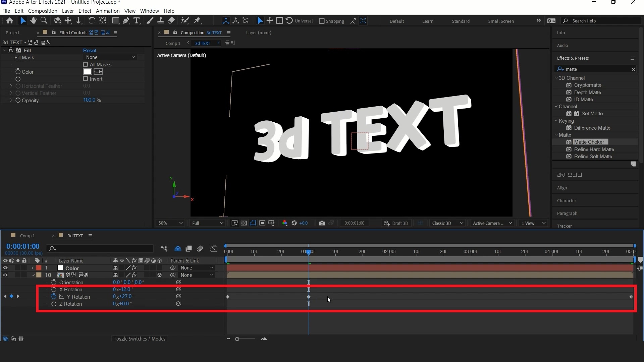Viewport: 644px width, 362px height.
Task: Click Toggle Switches / Modes button
Action: pyautogui.click(x=139, y=339)
